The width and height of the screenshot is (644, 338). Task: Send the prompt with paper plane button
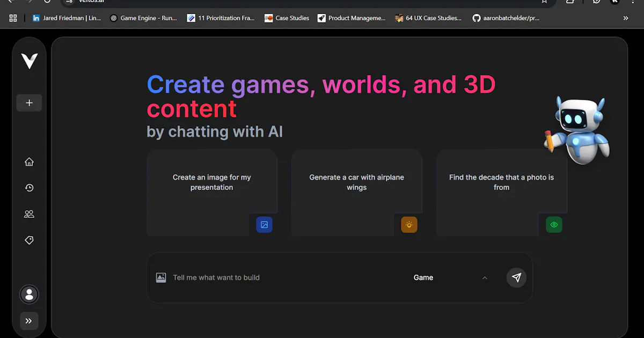click(x=516, y=277)
